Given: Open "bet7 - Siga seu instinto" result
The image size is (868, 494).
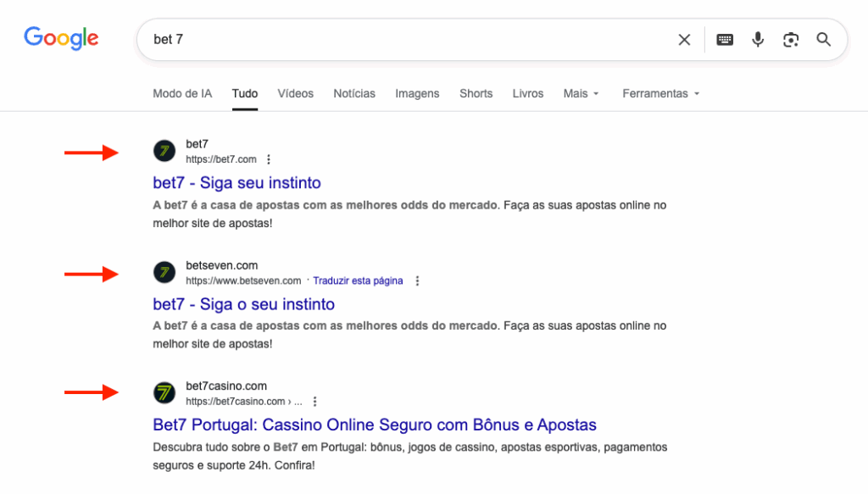Looking at the screenshot, I should click(x=236, y=183).
